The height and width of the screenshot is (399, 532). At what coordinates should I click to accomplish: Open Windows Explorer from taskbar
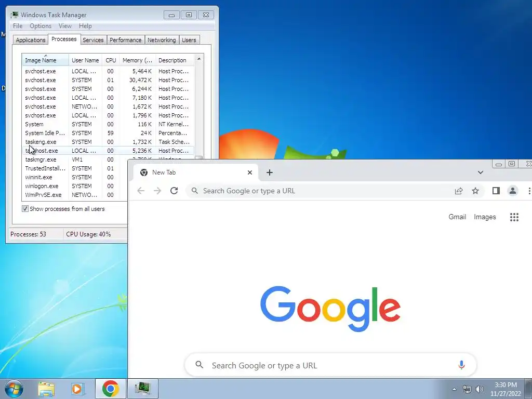(46, 389)
